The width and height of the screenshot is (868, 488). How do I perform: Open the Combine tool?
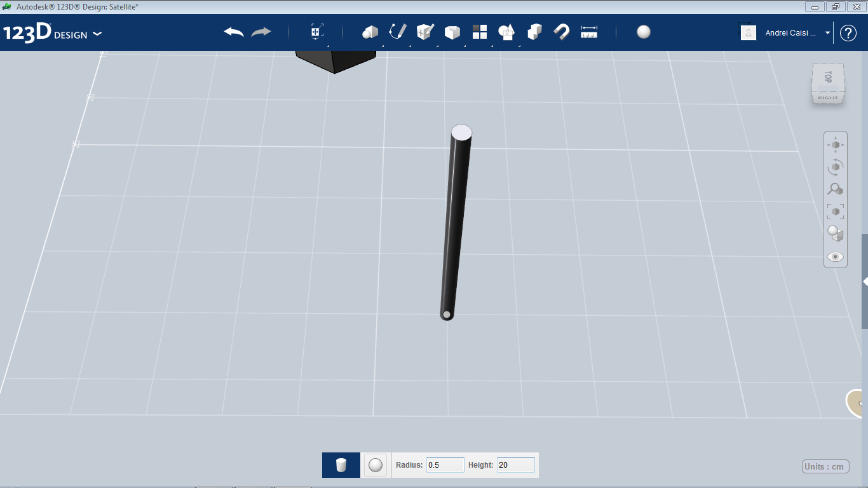tap(534, 32)
